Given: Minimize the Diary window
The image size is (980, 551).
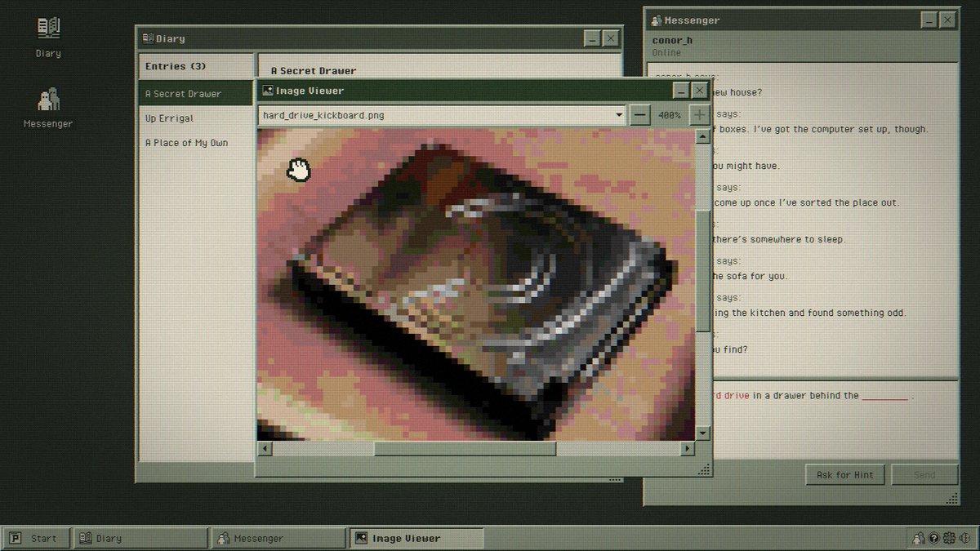Looking at the screenshot, I should point(593,38).
